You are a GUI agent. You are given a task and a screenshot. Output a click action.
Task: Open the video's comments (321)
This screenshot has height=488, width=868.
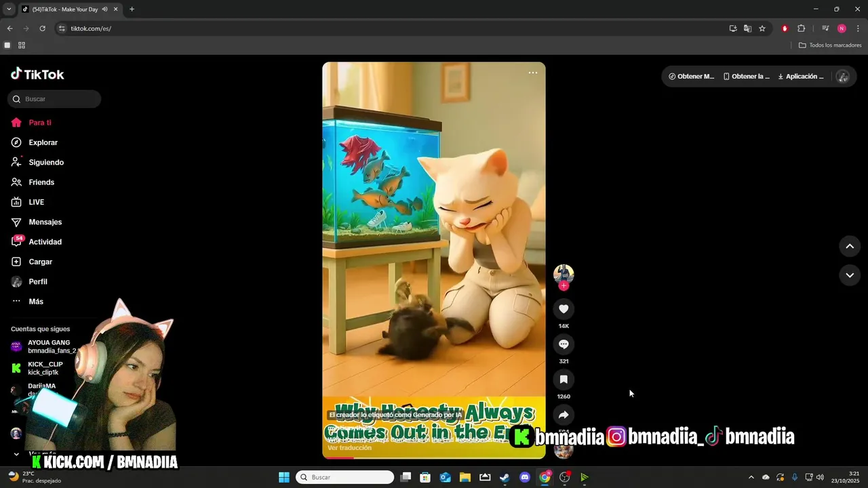[564, 344]
